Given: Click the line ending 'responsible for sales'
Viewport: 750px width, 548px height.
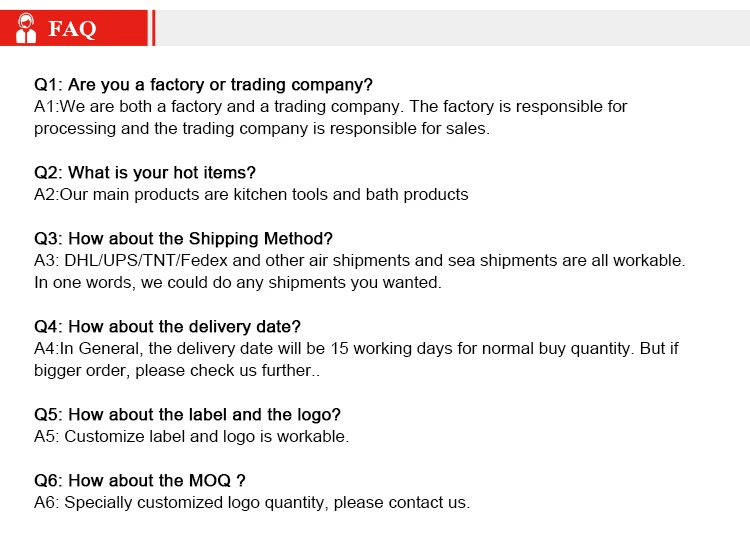Looking at the screenshot, I should point(262,128).
